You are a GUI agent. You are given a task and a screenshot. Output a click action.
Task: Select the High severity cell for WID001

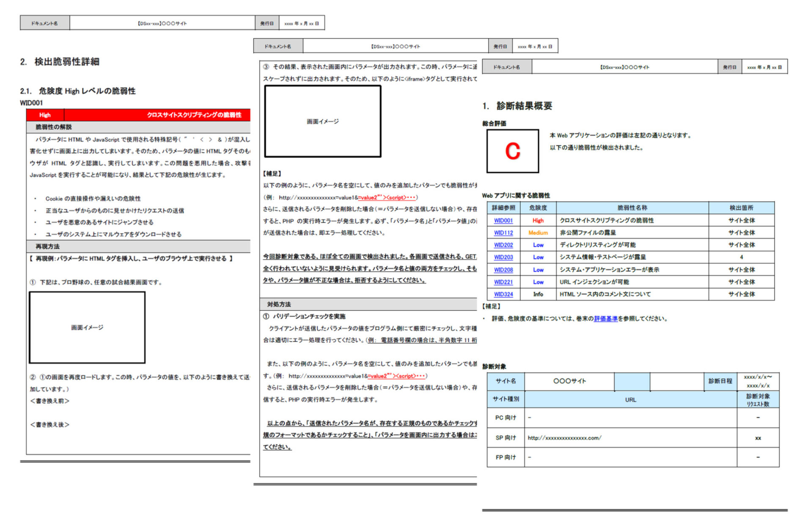point(538,220)
